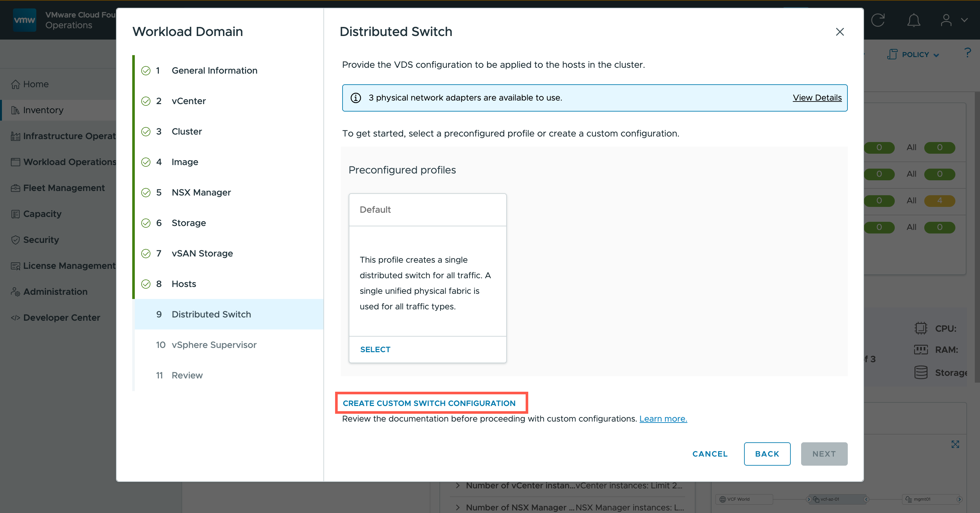Click the info icon in adapter banner
The height and width of the screenshot is (513, 980).
[356, 98]
